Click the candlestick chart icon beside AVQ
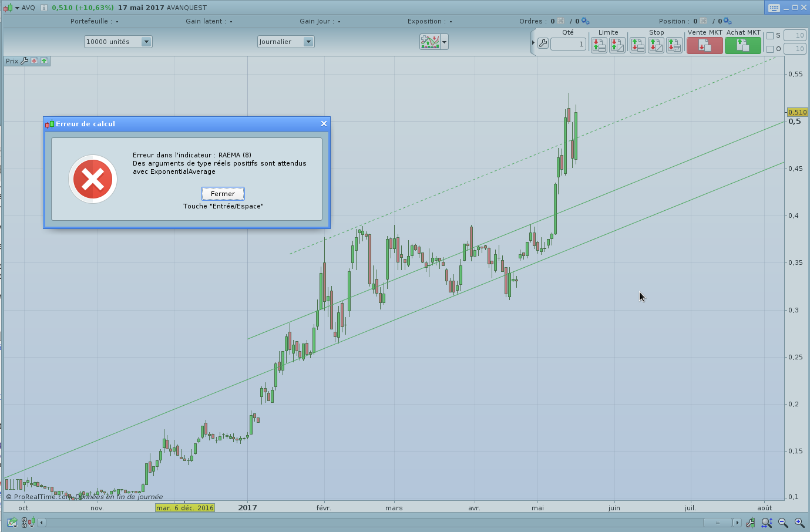 (x=8, y=8)
